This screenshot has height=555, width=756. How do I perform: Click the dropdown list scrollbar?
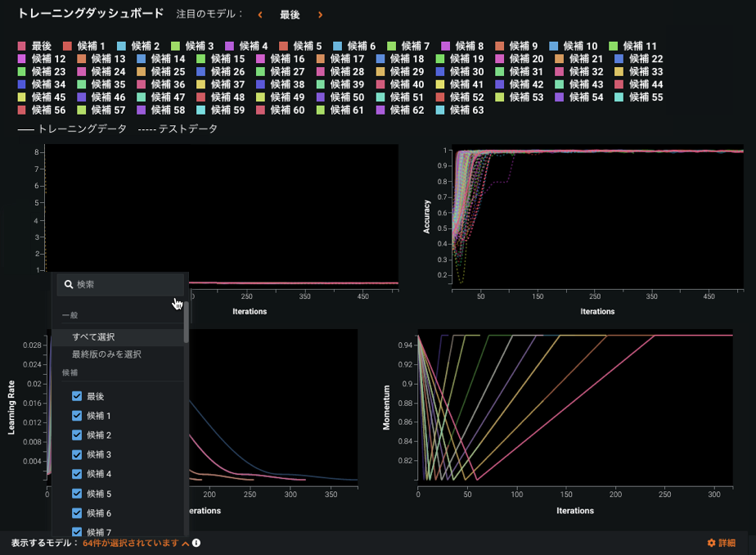coord(187,323)
